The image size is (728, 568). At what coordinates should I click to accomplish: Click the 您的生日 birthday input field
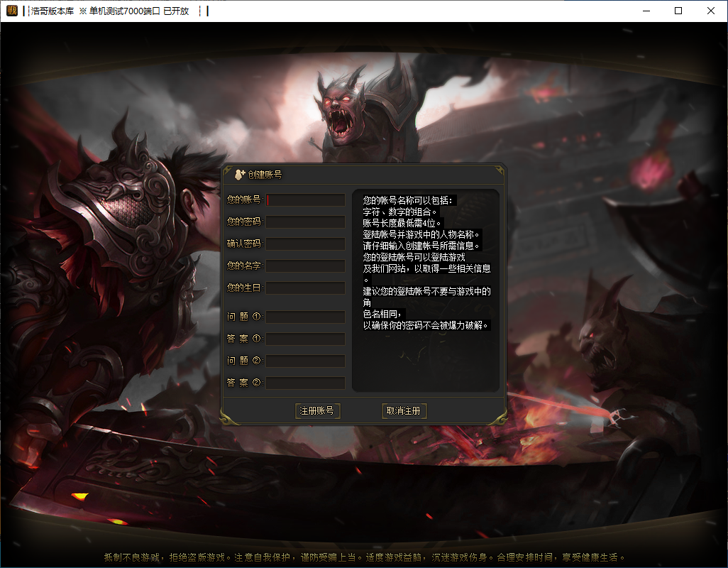[x=305, y=288]
